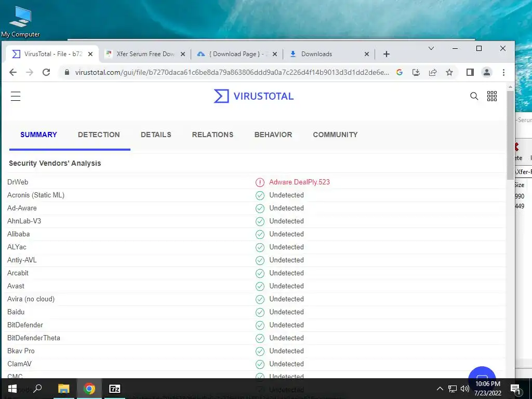
Task: Select the ClamAV vendor name
Action: 19,364
